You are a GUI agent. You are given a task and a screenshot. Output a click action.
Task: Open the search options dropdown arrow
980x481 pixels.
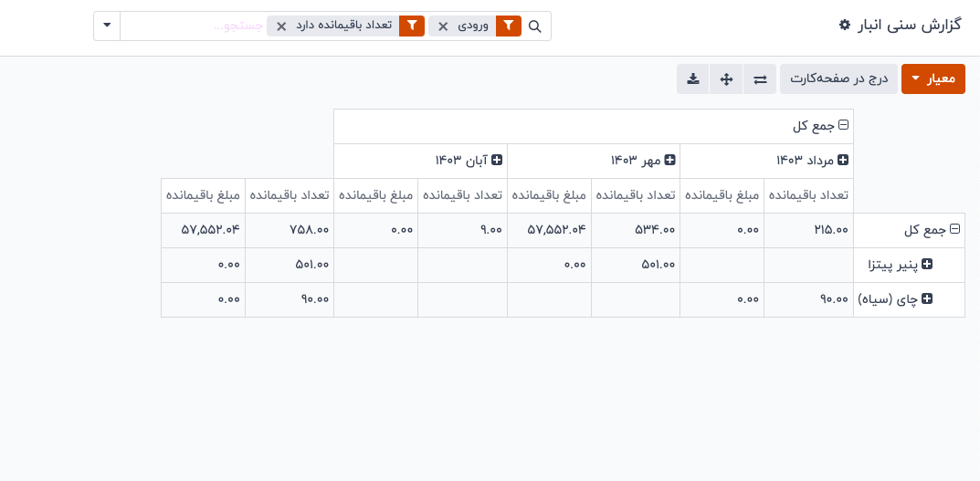click(107, 26)
